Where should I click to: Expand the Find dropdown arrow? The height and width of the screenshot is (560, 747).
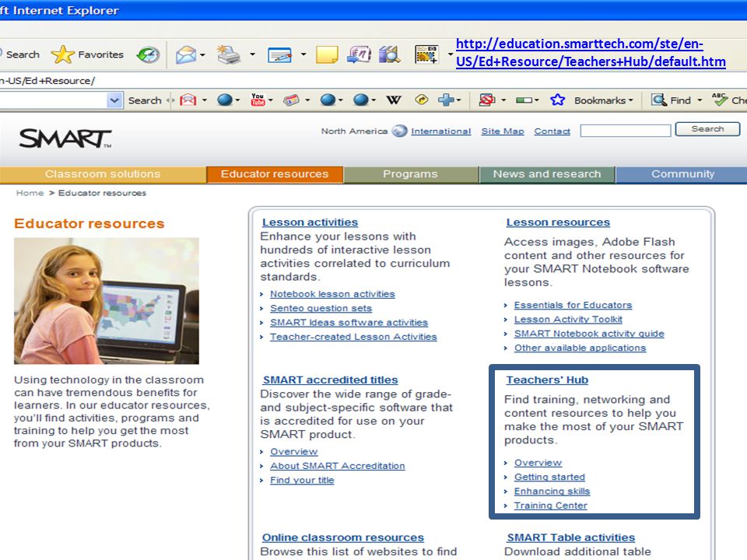coord(700,100)
